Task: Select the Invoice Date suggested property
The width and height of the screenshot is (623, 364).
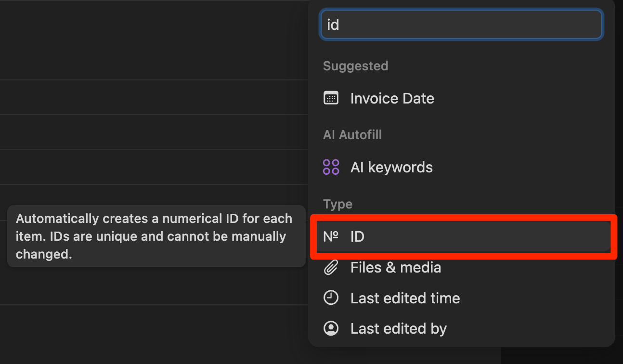Action: (x=392, y=98)
